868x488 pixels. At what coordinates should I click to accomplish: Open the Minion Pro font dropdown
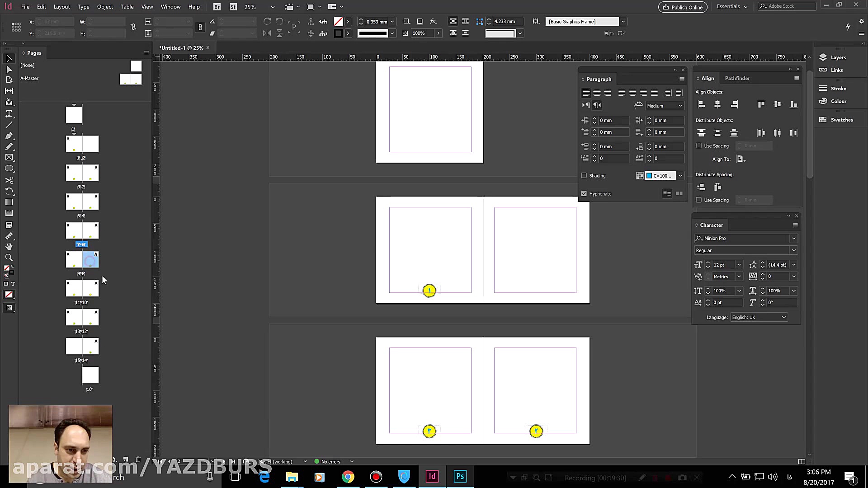tap(794, 238)
